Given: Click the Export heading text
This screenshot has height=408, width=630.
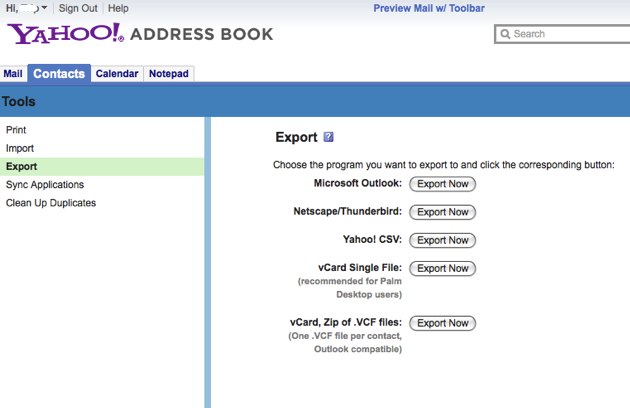Looking at the screenshot, I should 297,137.
